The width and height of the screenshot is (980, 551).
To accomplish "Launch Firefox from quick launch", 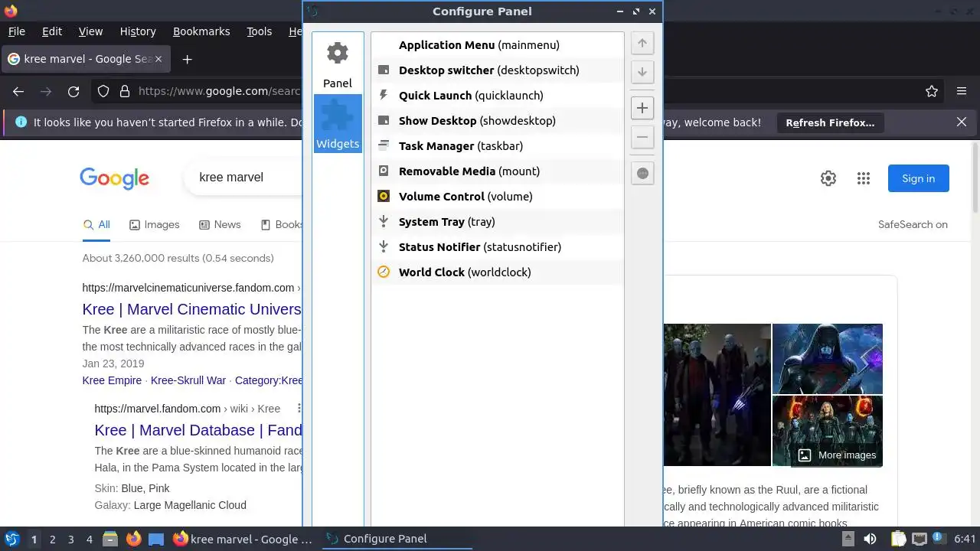I will pos(133,540).
